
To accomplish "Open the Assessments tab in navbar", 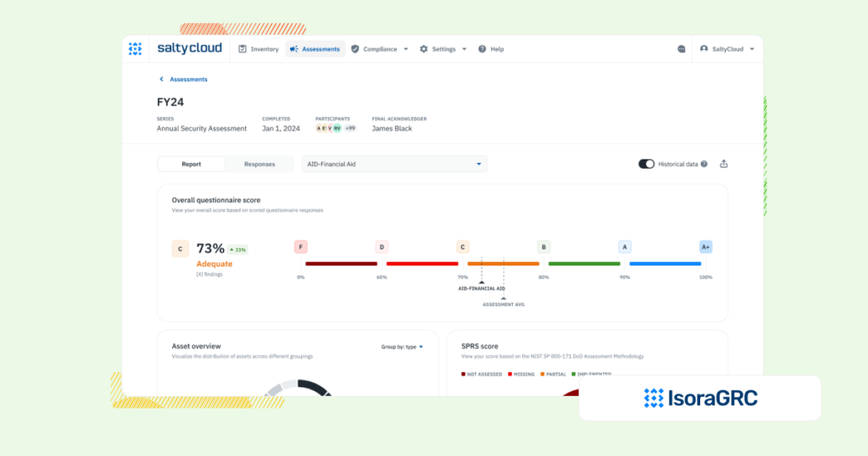I will (315, 49).
